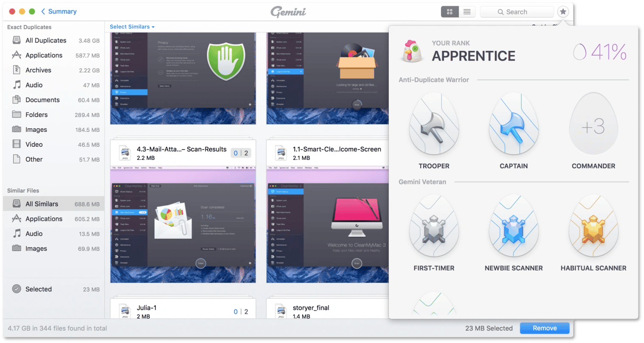Click the chicken rank avatar icon
The width and height of the screenshot is (644, 343).
click(412, 51)
